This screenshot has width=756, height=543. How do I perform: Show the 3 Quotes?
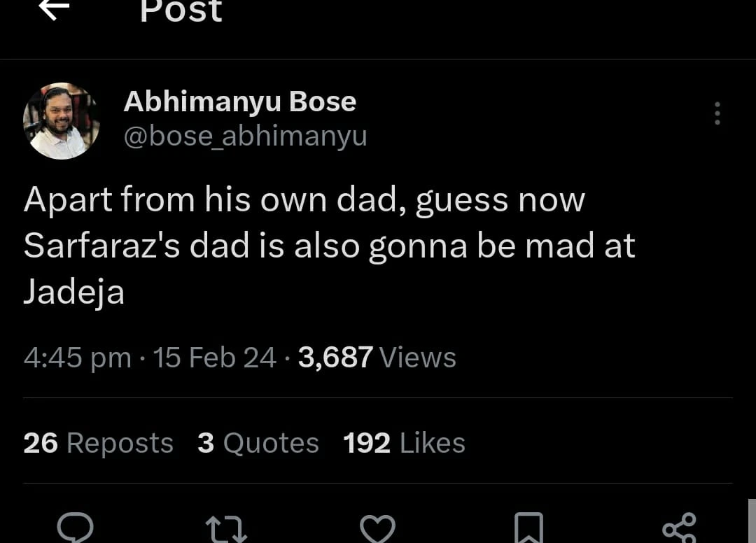click(258, 443)
